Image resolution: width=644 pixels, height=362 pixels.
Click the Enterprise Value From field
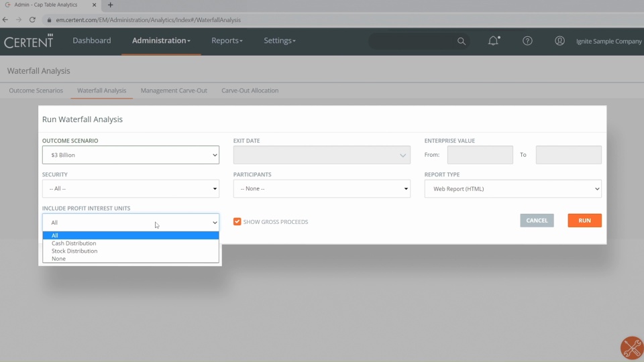pyautogui.click(x=480, y=155)
